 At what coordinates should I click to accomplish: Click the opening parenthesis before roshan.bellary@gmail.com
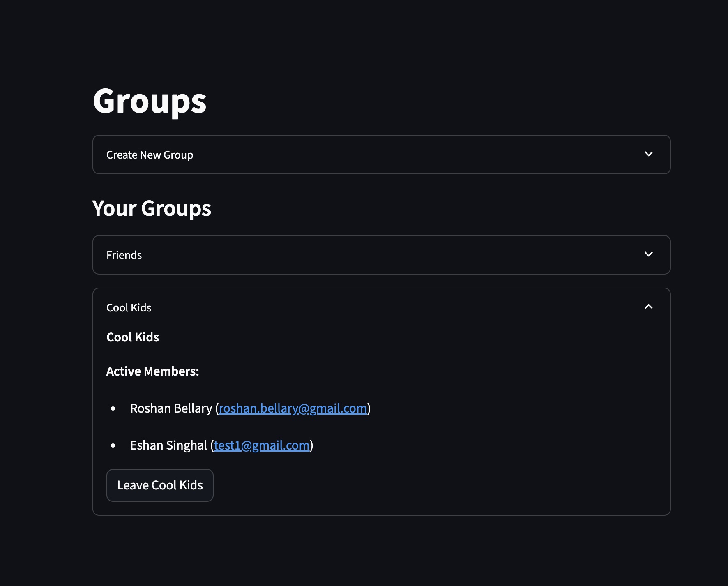[217, 408]
